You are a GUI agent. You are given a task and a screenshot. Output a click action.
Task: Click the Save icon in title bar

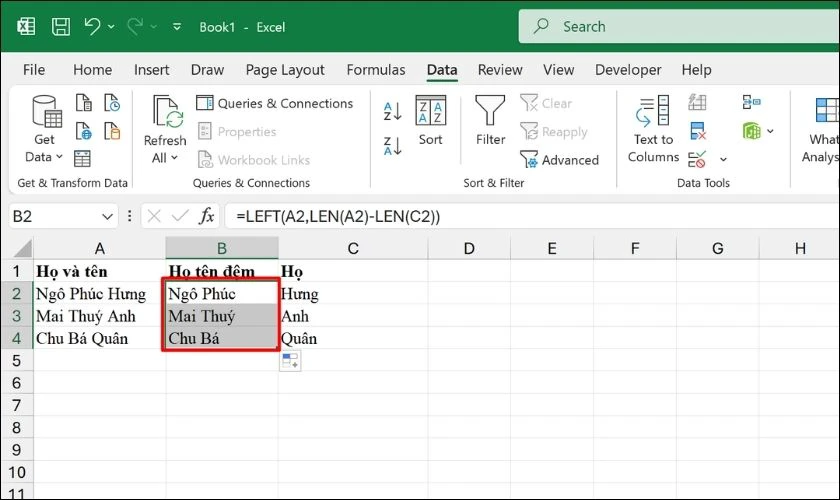click(x=61, y=26)
